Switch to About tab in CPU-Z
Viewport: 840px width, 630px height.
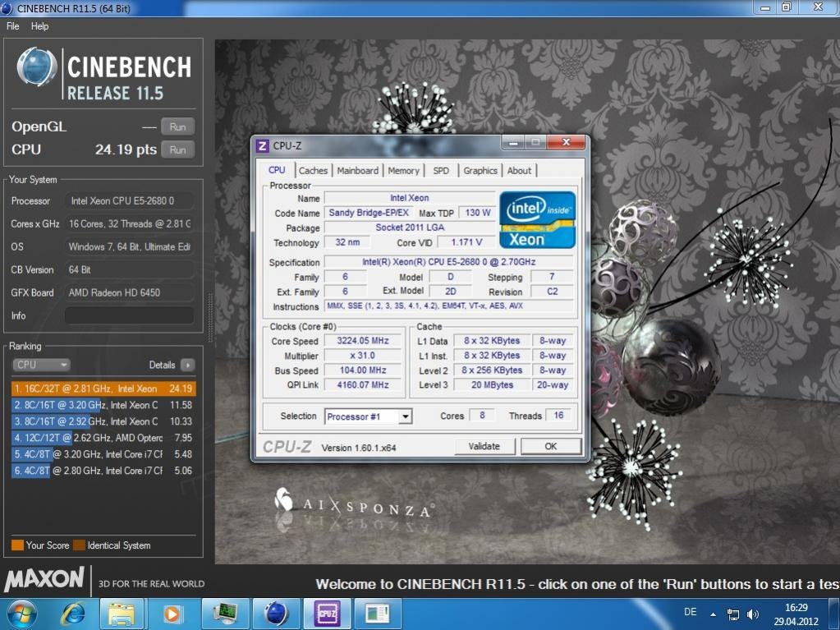point(519,170)
